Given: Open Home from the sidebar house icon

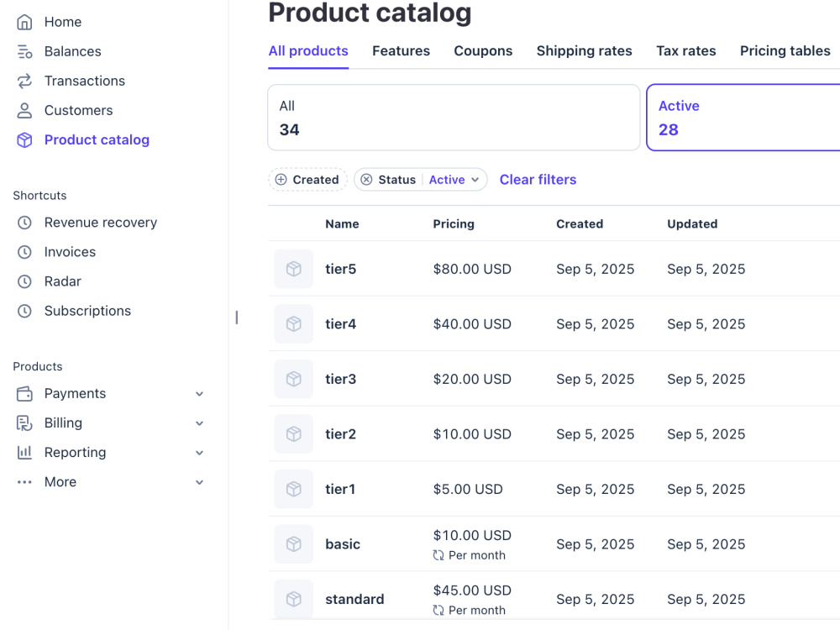Looking at the screenshot, I should tap(24, 22).
